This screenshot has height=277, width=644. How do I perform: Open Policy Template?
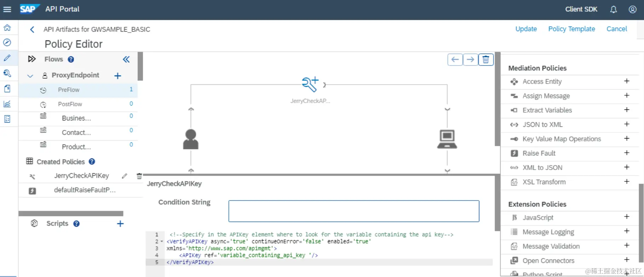pyautogui.click(x=571, y=29)
